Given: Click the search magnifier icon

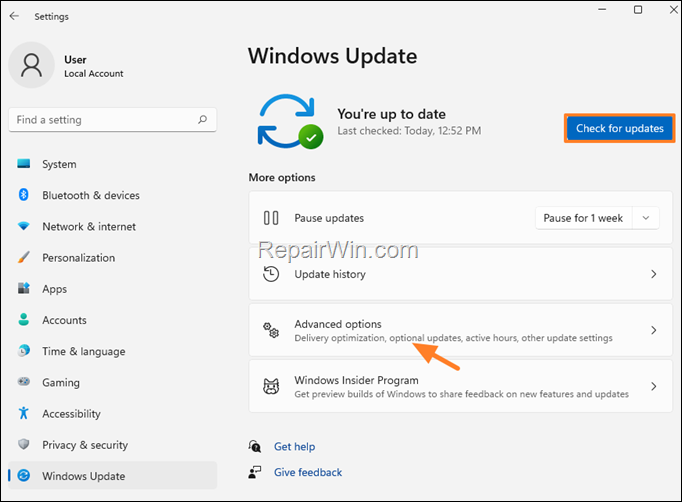Looking at the screenshot, I should 202,119.
